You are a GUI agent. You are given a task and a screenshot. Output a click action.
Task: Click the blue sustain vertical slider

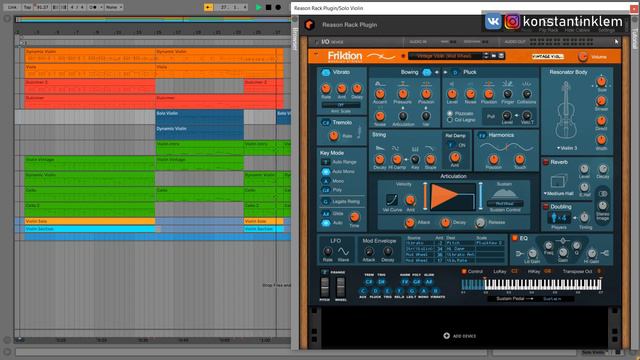tap(480, 196)
